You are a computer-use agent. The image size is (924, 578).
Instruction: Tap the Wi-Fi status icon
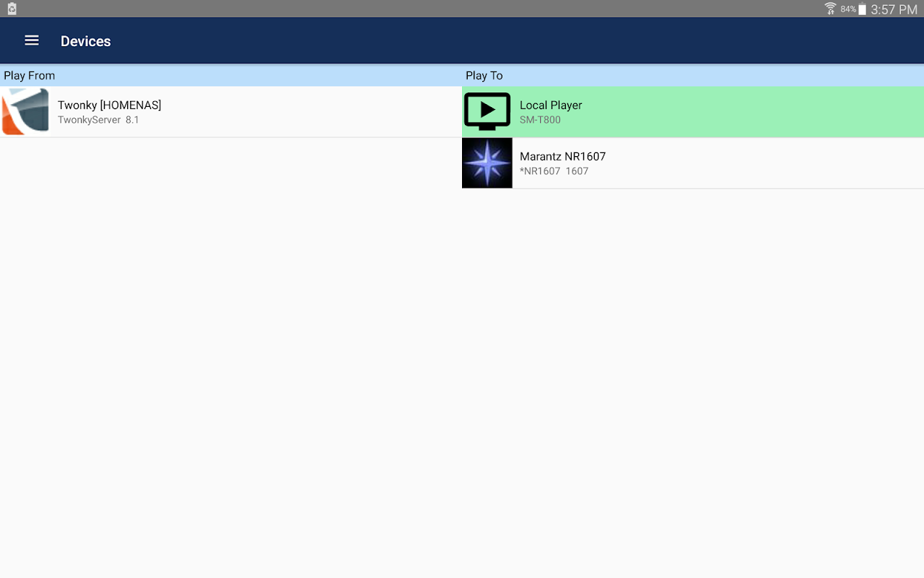pos(831,9)
